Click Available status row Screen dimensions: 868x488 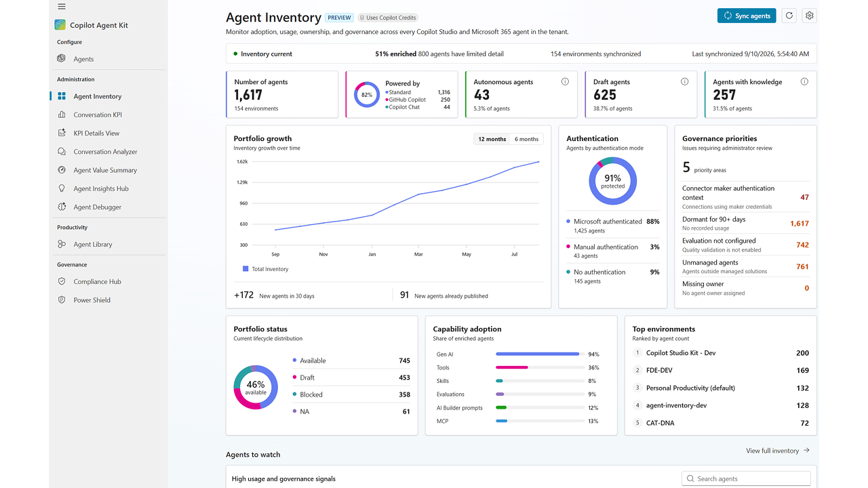pos(351,361)
